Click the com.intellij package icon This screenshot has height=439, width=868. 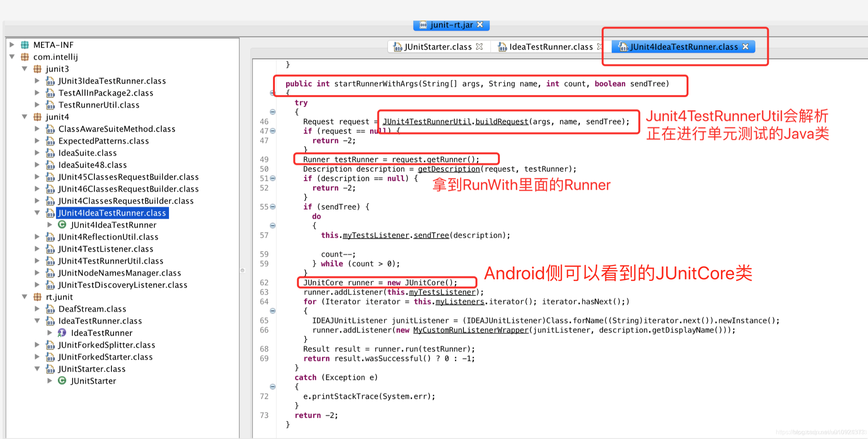click(x=25, y=57)
